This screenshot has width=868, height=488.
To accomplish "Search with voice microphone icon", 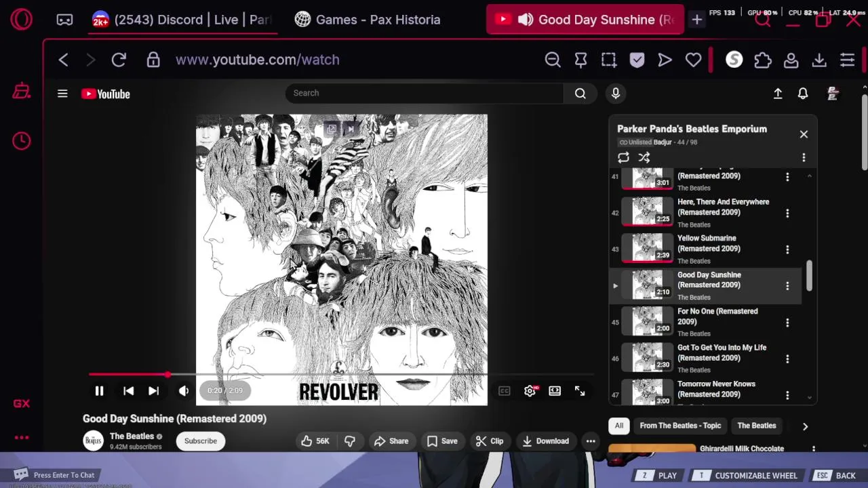I will click(616, 93).
